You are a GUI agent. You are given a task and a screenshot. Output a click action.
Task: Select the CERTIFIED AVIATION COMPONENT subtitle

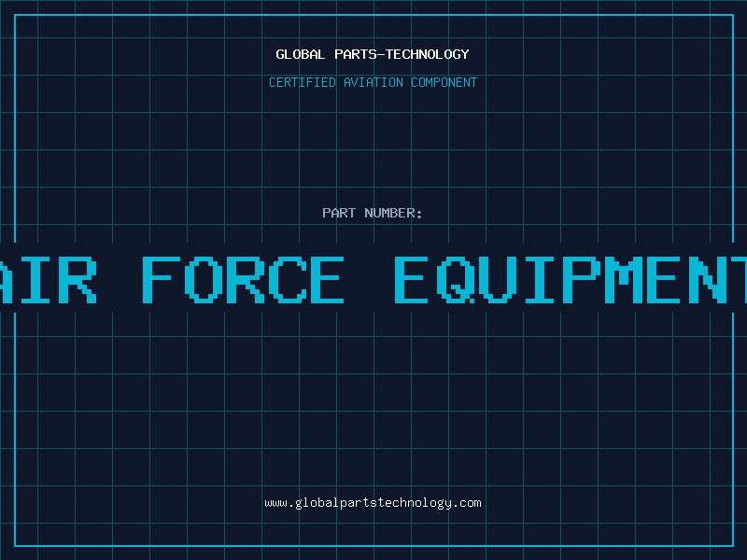tap(373, 82)
